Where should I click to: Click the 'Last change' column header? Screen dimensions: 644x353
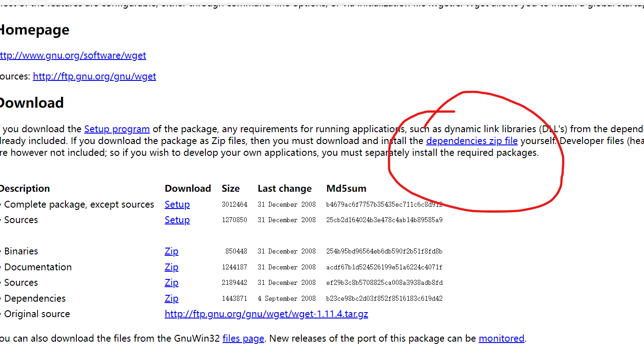pos(285,189)
